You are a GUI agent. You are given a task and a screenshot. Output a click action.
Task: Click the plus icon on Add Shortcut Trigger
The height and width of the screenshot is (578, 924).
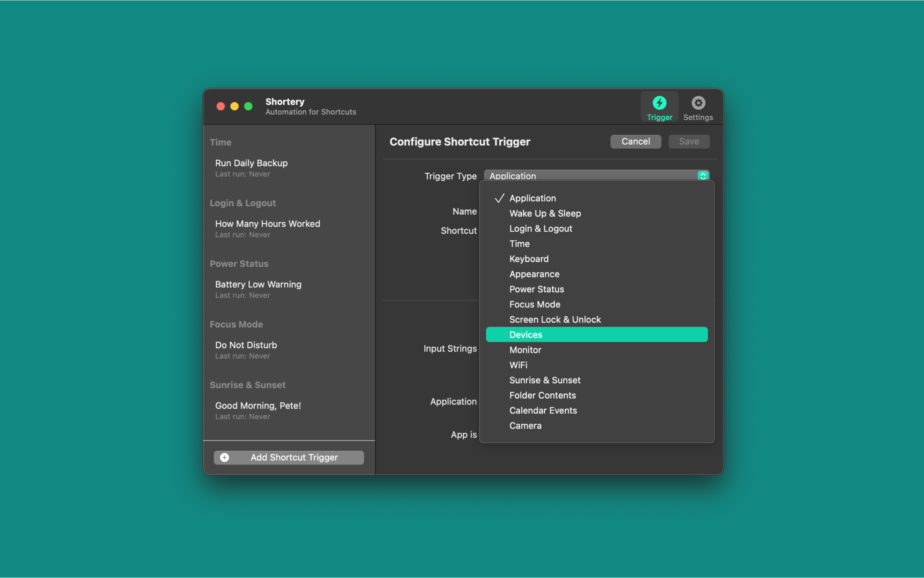click(x=225, y=457)
